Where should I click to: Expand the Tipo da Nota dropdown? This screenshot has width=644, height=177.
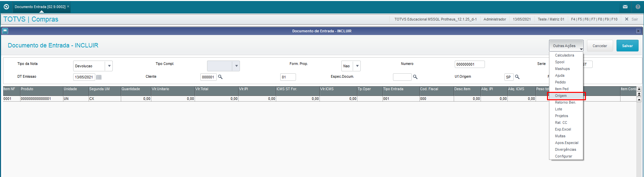(x=109, y=66)
